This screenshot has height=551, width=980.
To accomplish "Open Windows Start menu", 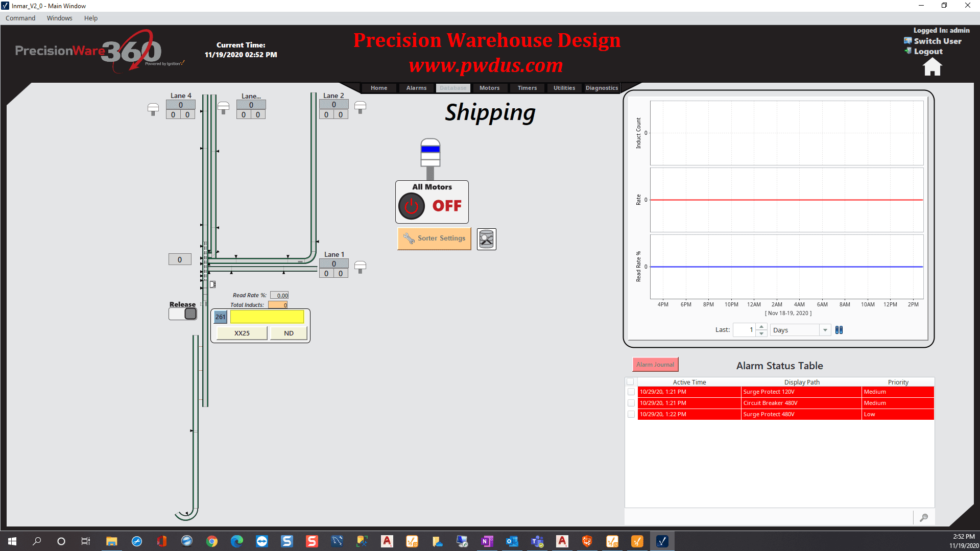I will tap(12, 541).
